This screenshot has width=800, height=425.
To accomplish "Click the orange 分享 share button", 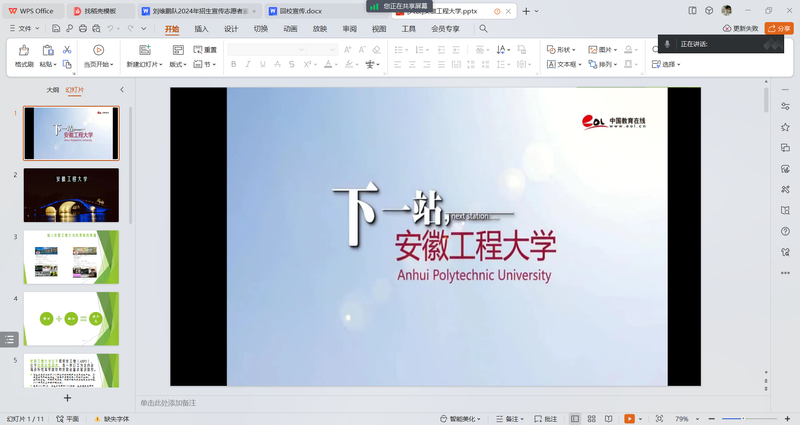I will [778, 29].
